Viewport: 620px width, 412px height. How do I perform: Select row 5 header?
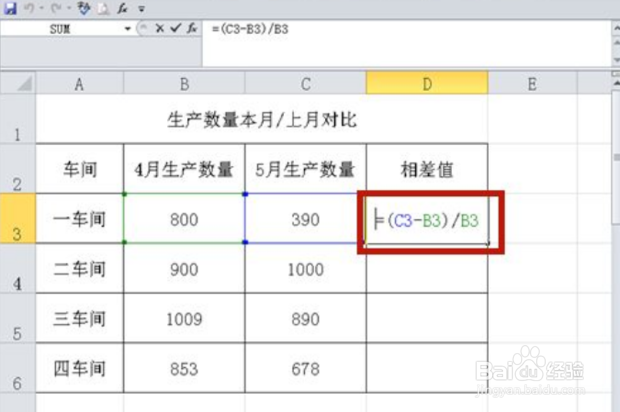coord(18,318)
